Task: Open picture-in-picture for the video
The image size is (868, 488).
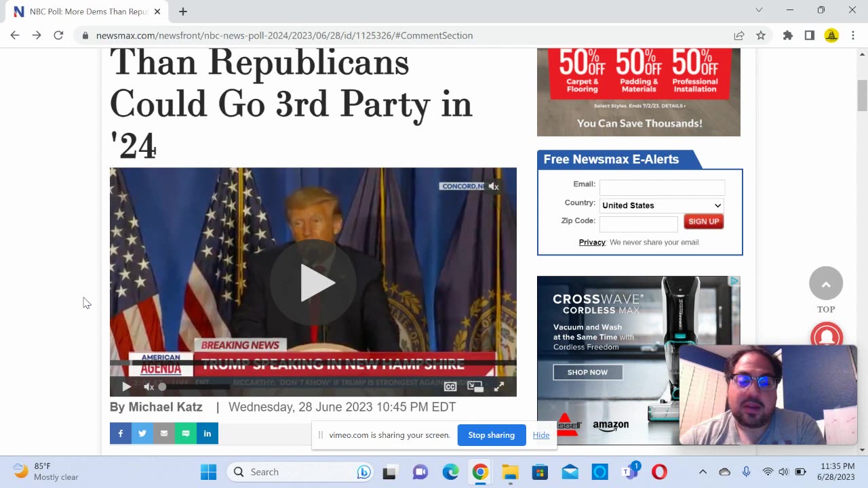Action: click(475, 386)
